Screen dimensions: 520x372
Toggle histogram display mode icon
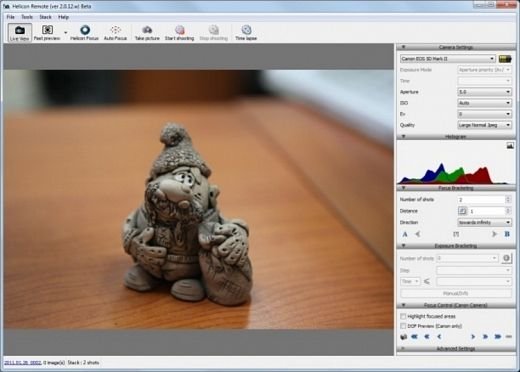(510, 146)
